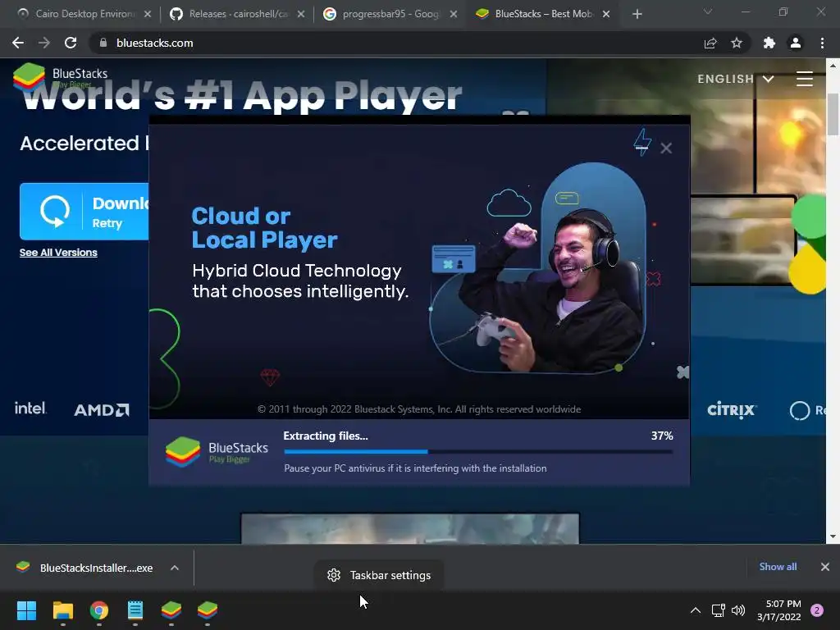This screenshot has width=840, height=630.
Task: Open the website hamburger menu
Action: click(x=804, y=79)
